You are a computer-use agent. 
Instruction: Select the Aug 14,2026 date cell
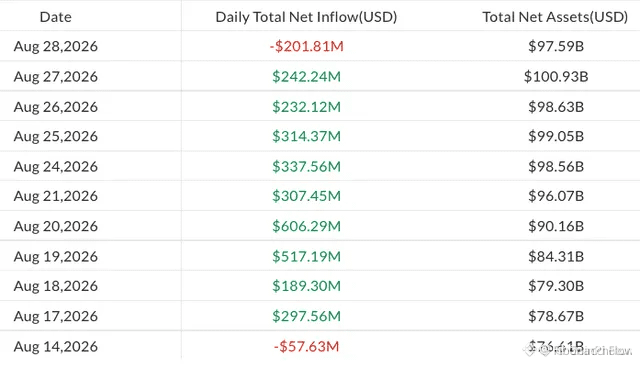[x=56, y=346]
